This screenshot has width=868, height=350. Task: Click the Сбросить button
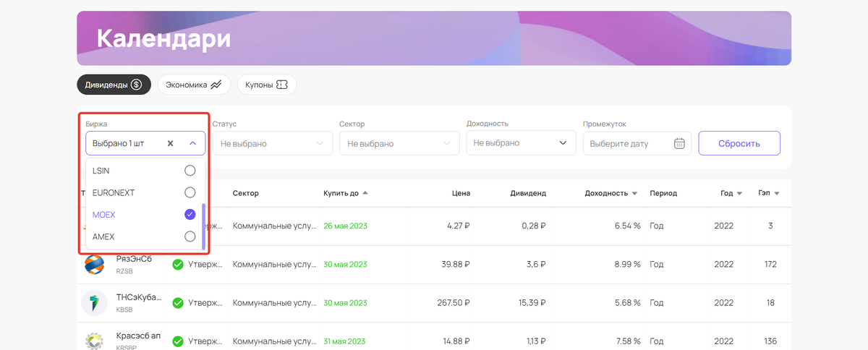[739, 143]
